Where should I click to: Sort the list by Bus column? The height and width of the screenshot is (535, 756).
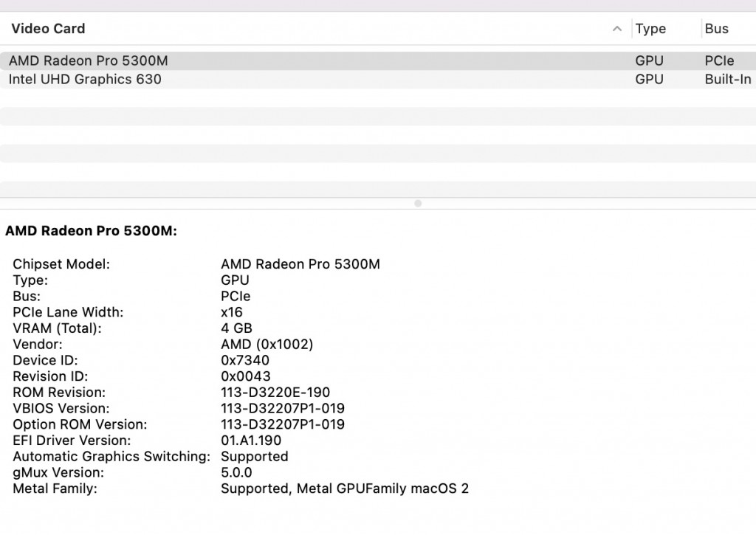pyautogui.click(x=716, y=29)
